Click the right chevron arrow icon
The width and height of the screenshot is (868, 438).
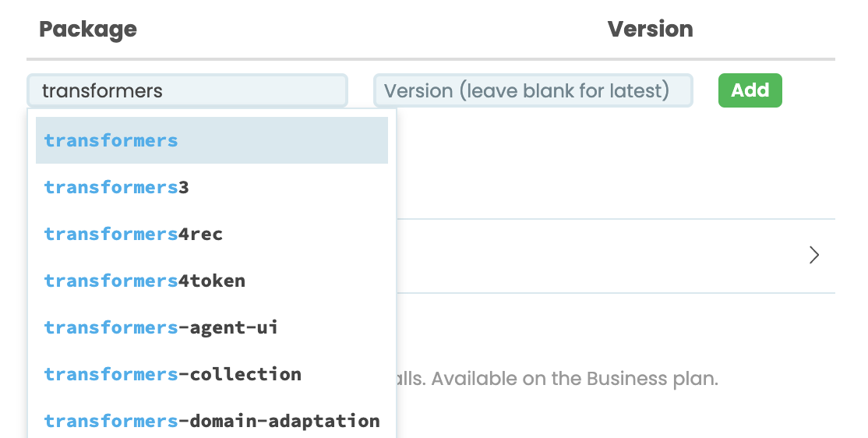[813, 256]
